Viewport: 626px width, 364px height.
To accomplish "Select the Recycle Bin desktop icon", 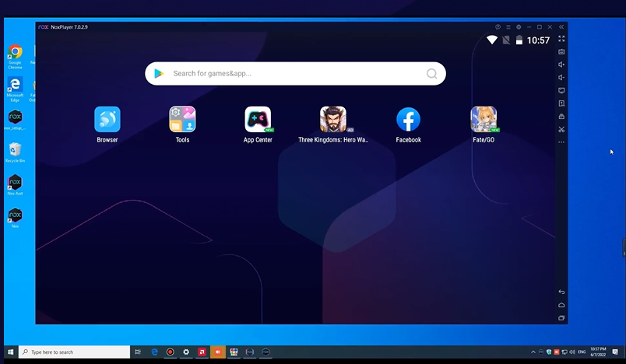I will [15, 152].
